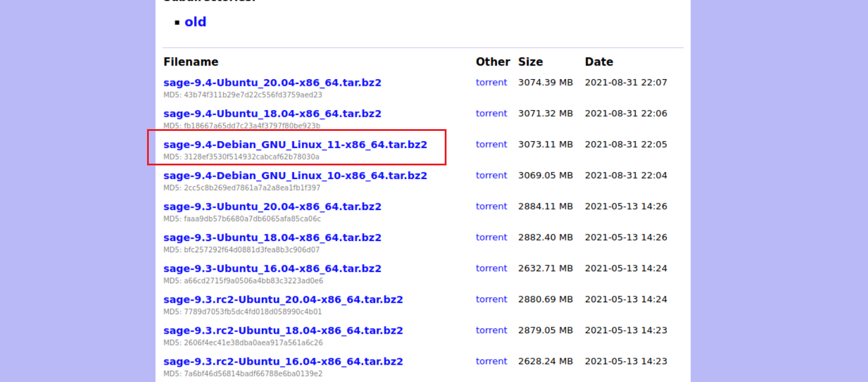Image resolution: width=868 pixels, height=382 pixels.
Task: Click the sage-9.4-Debian_GNU_Linux_10-x86_64.tar.bz2 link
Action: (295, 176)
